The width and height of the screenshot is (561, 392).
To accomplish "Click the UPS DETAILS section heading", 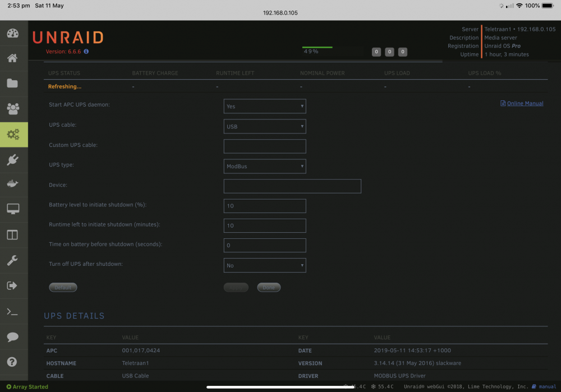I will tap(74, 316).
